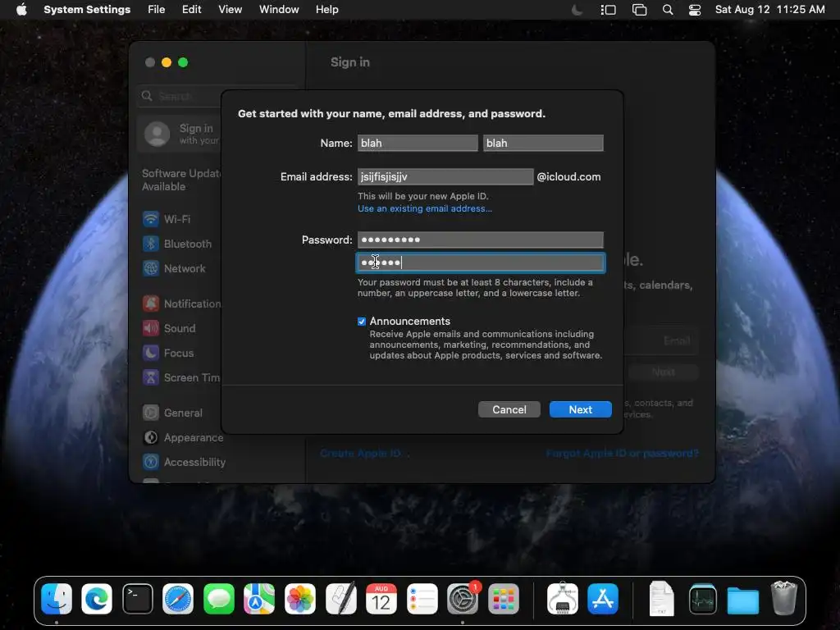This screenshot has height=630, width=840.
Task: Open Stage Manager icon in menu bar
Action: 608,10
